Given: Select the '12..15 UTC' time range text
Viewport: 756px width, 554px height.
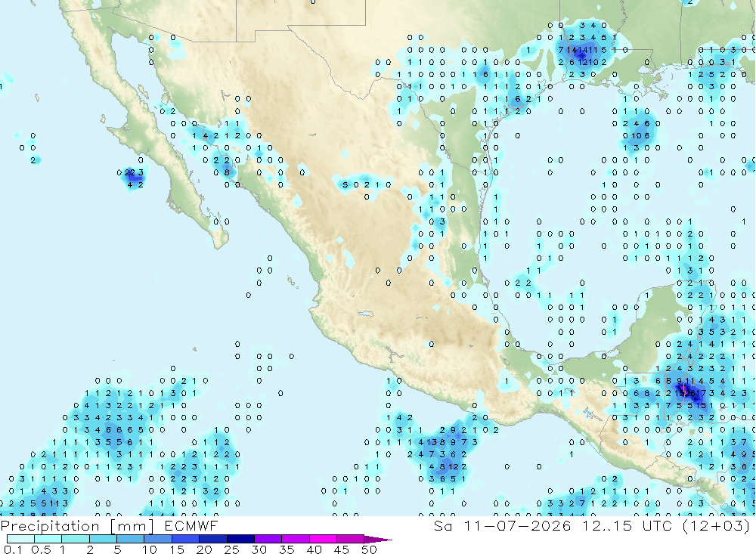Looking at the screenshot, I should (x=627, y=525).
